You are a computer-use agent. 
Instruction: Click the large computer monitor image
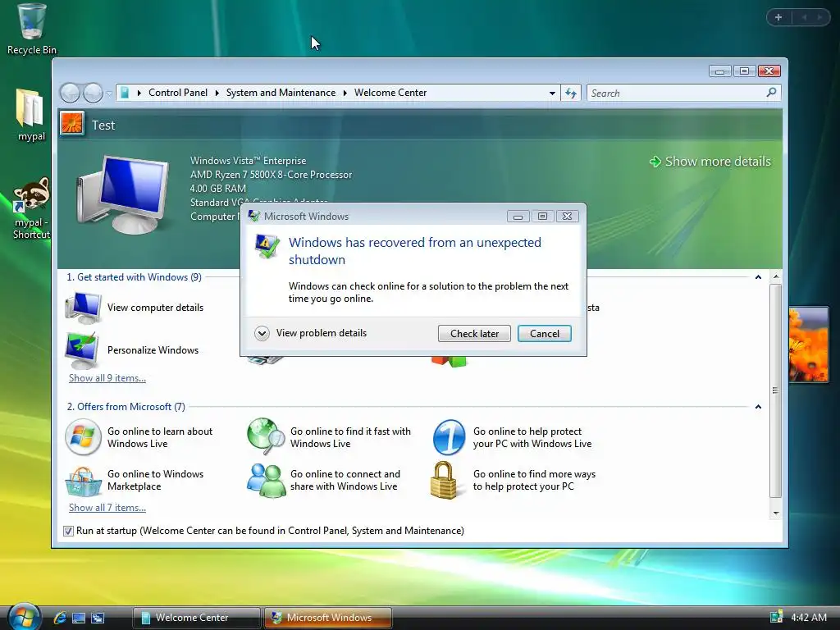coord(121,194)
